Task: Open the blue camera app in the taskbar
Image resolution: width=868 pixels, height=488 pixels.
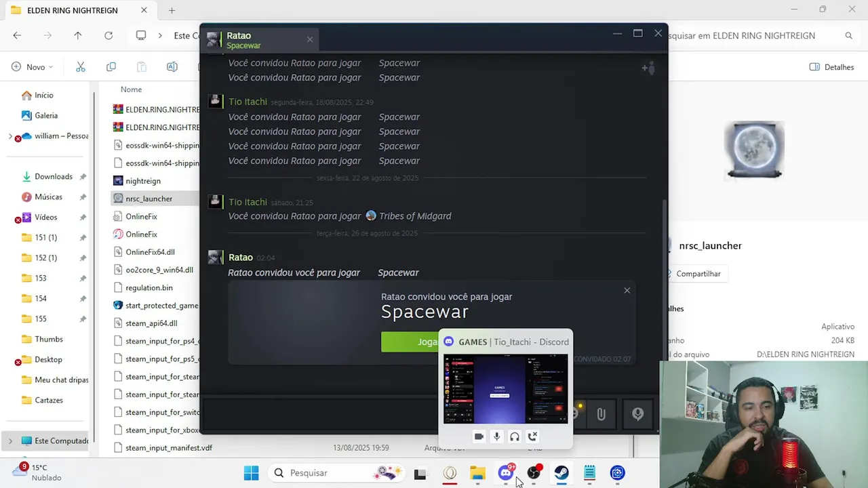Action: coord(617,473)
